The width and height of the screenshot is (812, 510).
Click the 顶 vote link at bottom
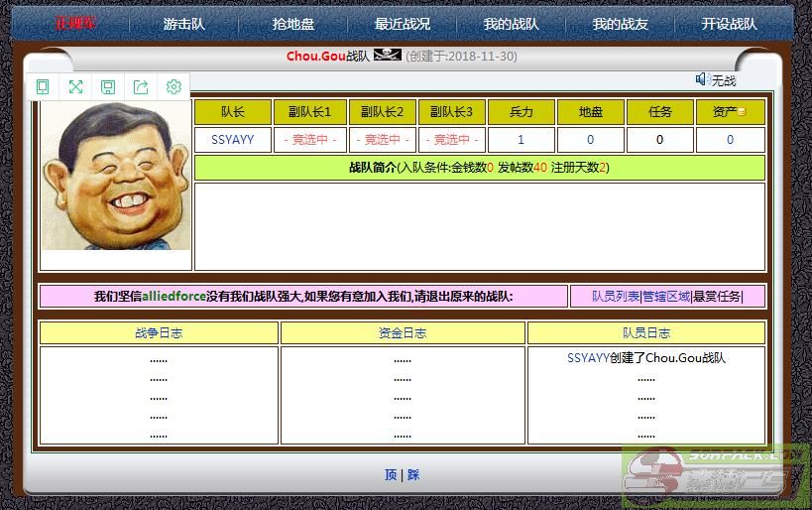pyautogui.click(x=391, y=475)
